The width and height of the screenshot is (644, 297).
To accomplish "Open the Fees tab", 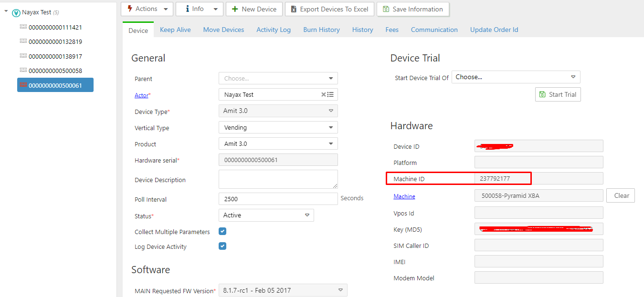I will click(x=392, y=30).
